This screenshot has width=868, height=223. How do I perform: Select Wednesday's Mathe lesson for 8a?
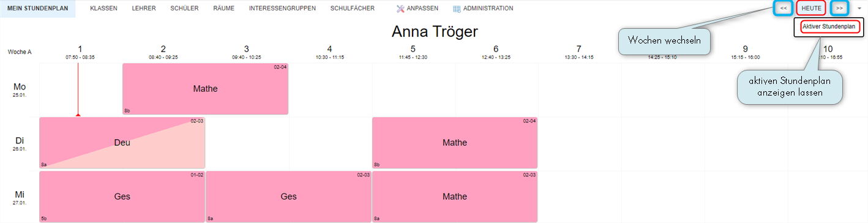point(455,197)
